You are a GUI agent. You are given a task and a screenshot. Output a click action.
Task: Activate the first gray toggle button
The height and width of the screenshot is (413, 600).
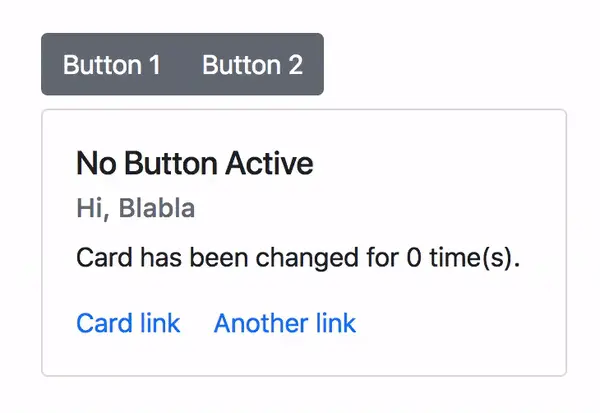tap(111, 65)
